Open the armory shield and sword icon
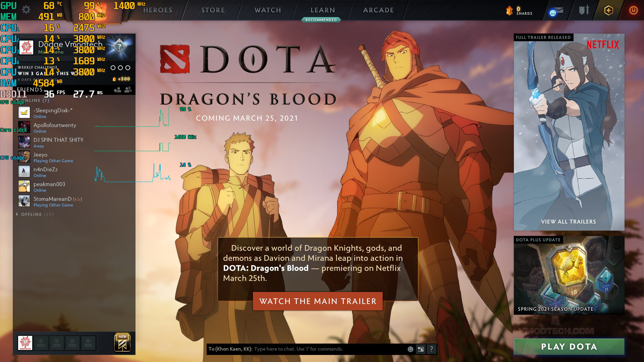 (584, 10)
